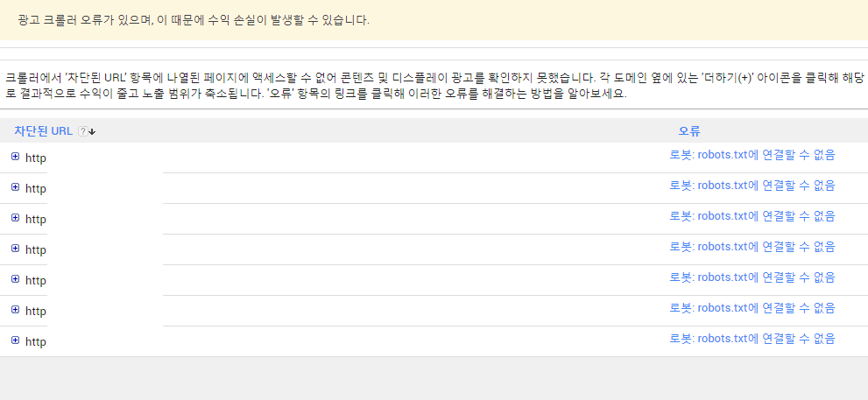Open the third row's robots.txt error link
The width and height of the screenshot is (868, 400).
(x=752, y=216)
